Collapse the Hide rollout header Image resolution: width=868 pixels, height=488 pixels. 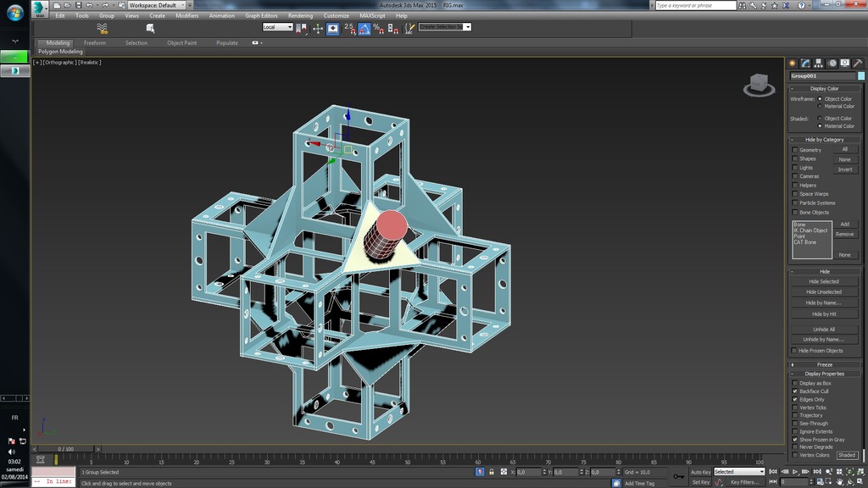click(824, 272)
